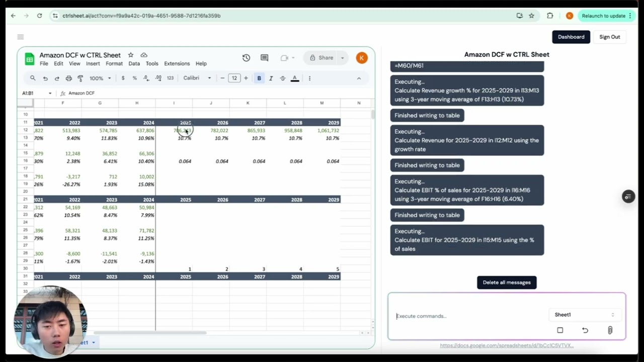The width and height of the screenshot is (644, 362).
Task: Click the Google Sheets logo icon
Action: click(30, 59)
